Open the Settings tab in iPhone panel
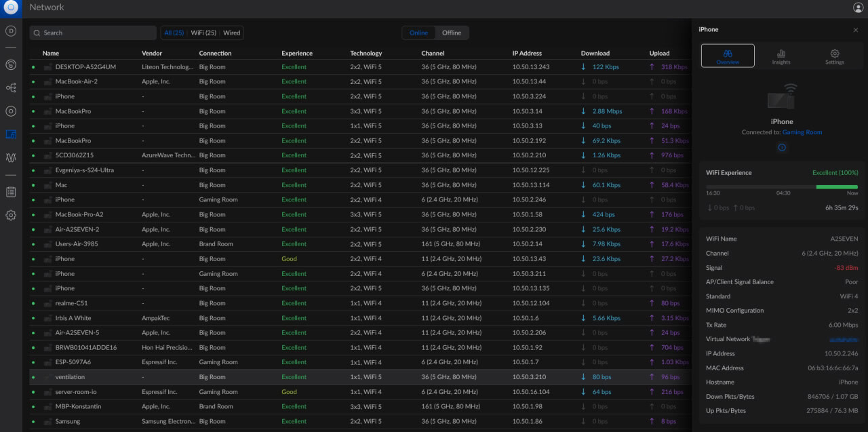 tap(835, 56)
